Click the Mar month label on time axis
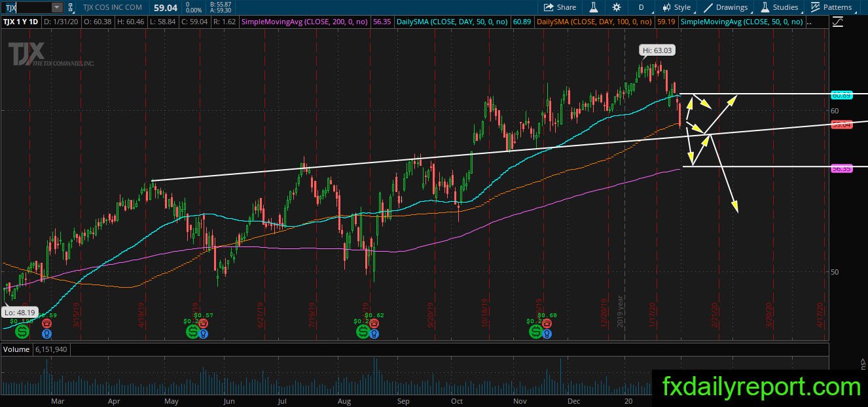The width and height of the screenshot is (868, 407). click(x=58, y=400)
